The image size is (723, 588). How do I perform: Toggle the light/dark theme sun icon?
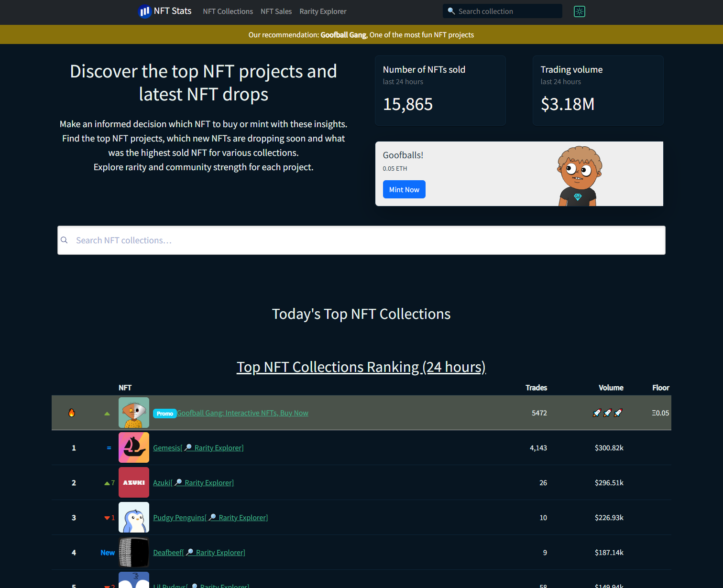click(580, 11)
